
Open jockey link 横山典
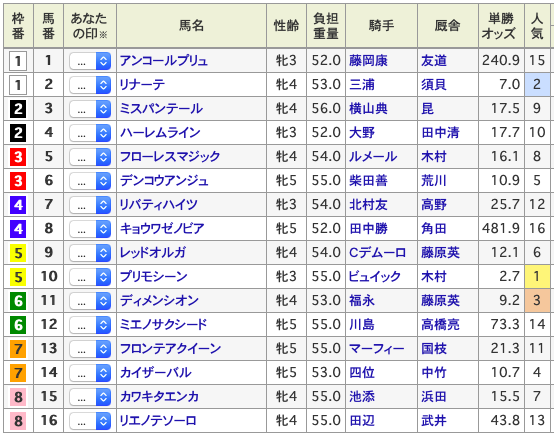coord(368,109)
